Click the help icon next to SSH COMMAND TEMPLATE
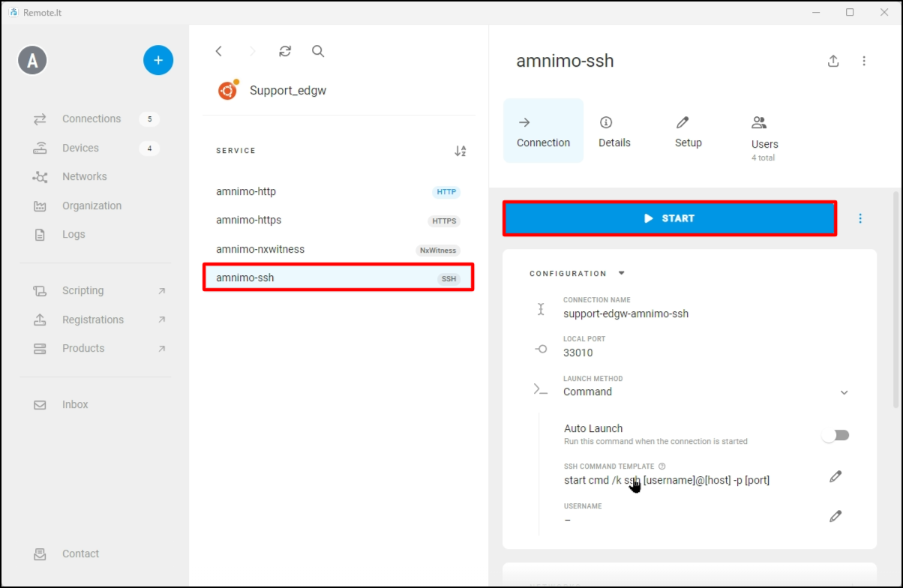This screenshot has height=588, width=903. click(662, 466)
